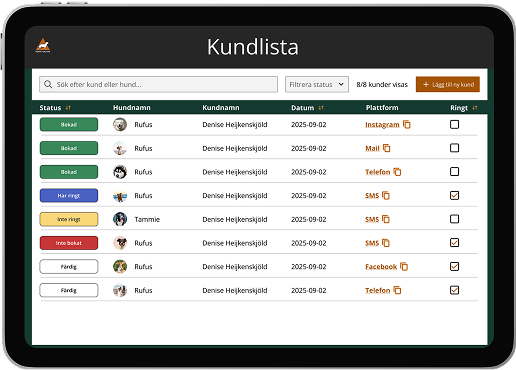516x370 pixels.
Task: Open dog avatar in Mail row
Action: coord(120,148)
